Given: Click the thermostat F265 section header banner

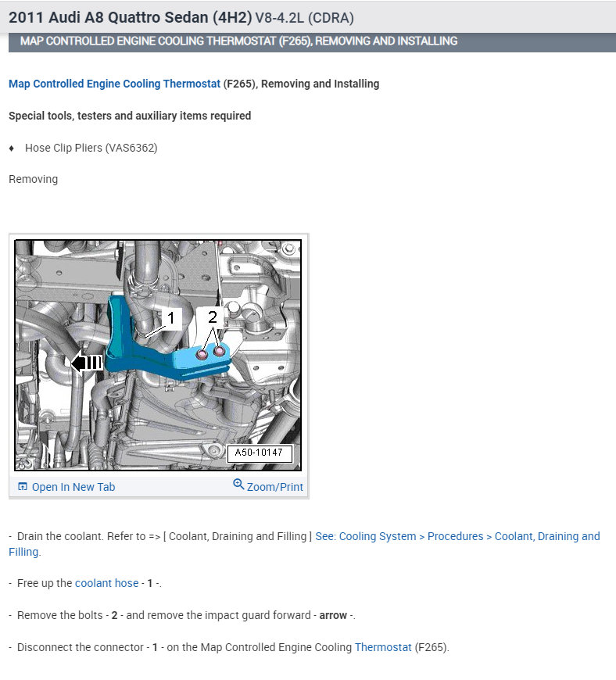Looking at the screenshot, I should click(312, 41).
